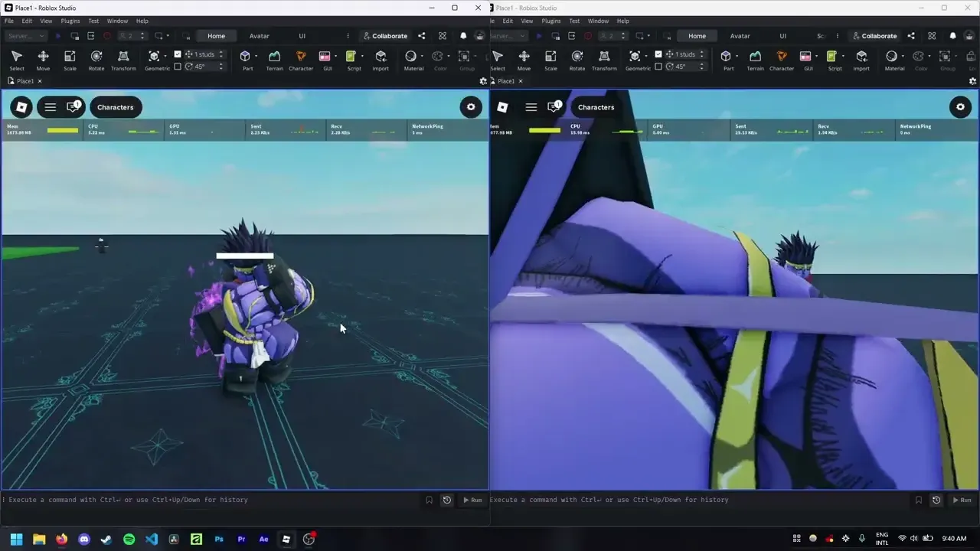Open Spotify from the Windows taskbar
The height and width of the screenshot is (551, 980).
129,539
